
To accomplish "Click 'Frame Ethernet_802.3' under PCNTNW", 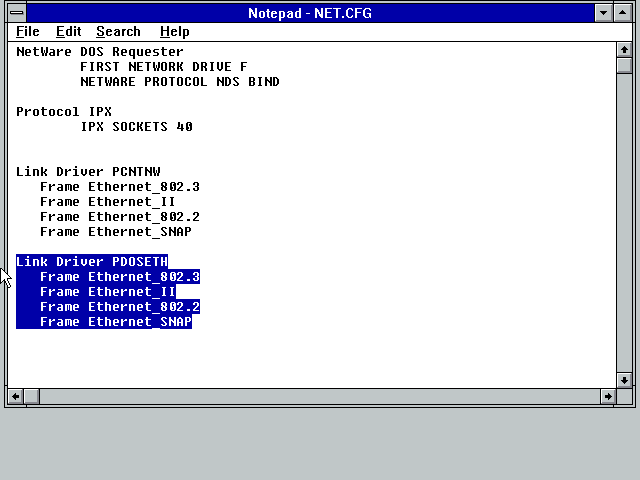I will (x=120, y=187).
